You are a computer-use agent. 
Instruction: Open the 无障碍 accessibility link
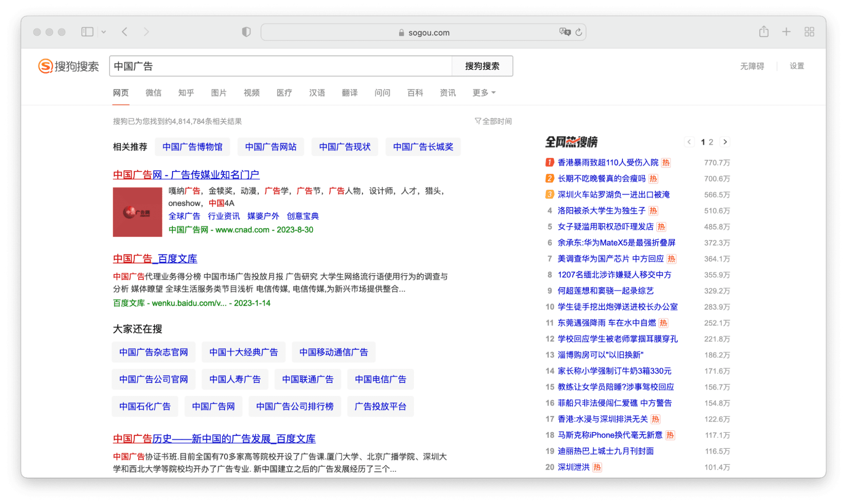coord(752,66)
